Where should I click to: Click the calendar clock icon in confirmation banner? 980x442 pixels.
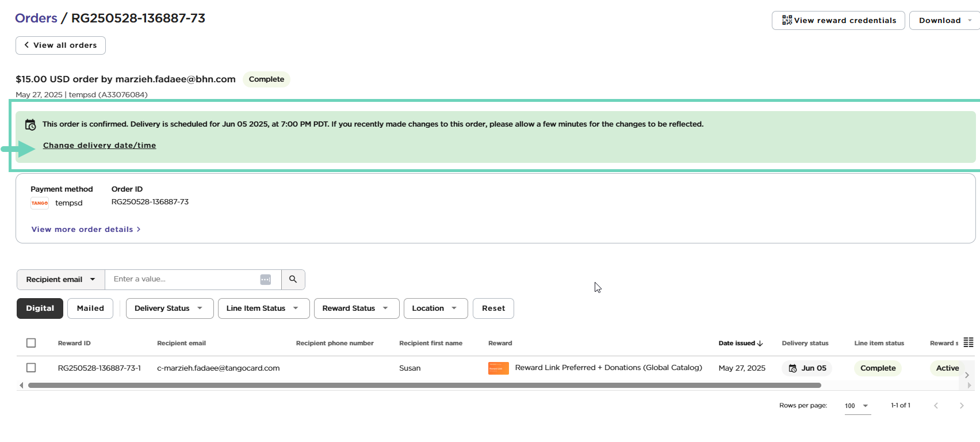tap(30, 125)
